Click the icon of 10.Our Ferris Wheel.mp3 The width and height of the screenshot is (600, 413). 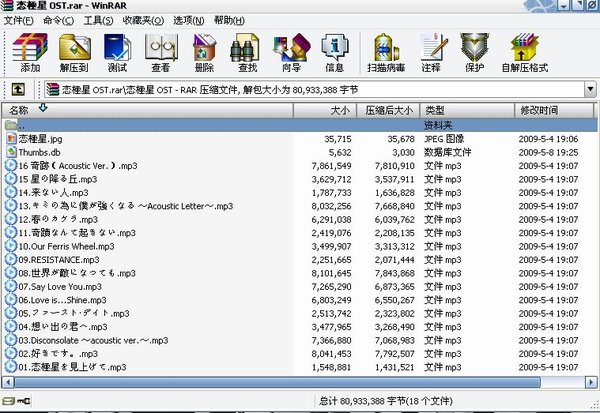tap(11, 246)
